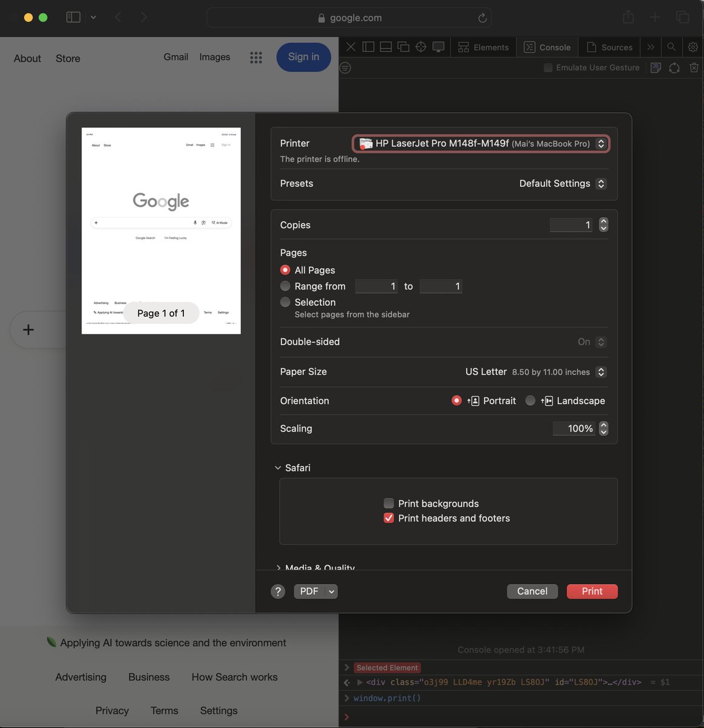Show Safari tab overview icon

tap(683, 18)
